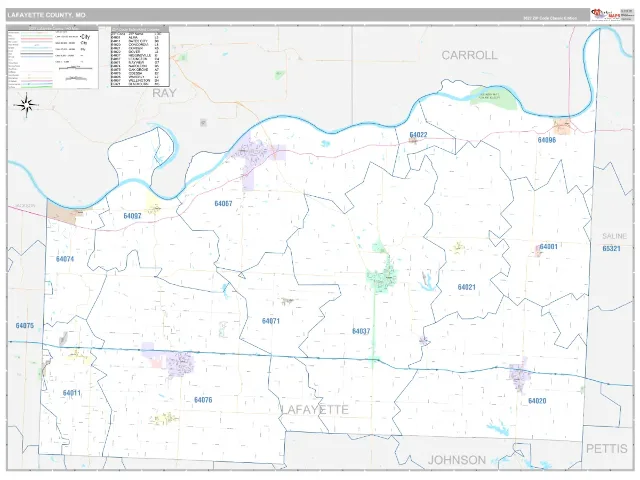
Task: Select ZIP code label 64022
Action: point(418,135)
